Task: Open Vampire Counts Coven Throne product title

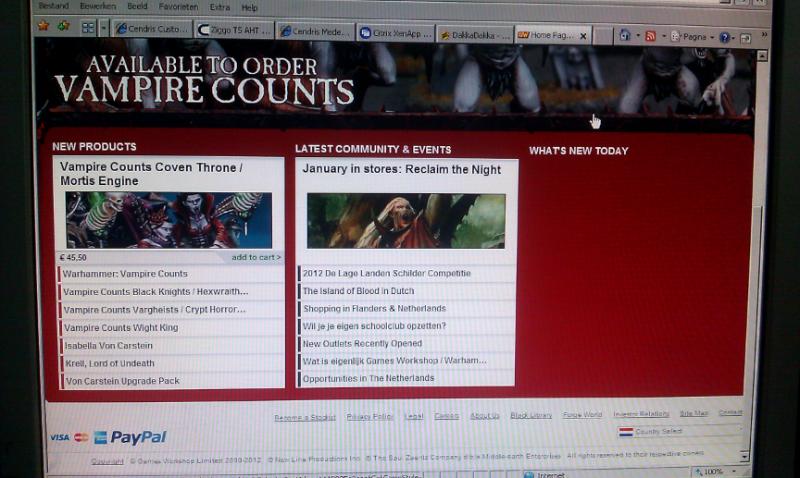Action: 151,174
